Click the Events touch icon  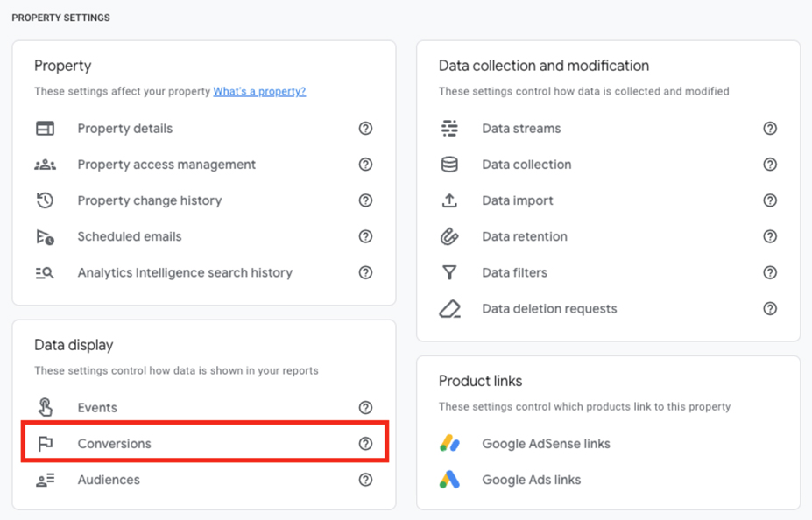[45, 407]
